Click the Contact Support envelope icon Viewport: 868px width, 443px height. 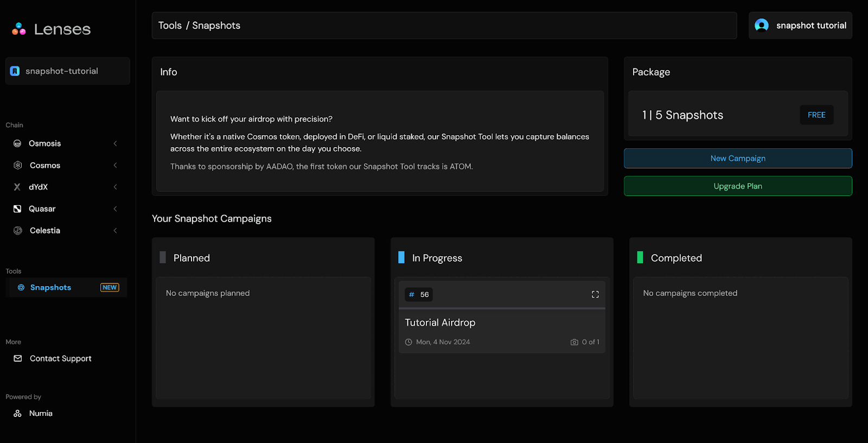(18, 358)
